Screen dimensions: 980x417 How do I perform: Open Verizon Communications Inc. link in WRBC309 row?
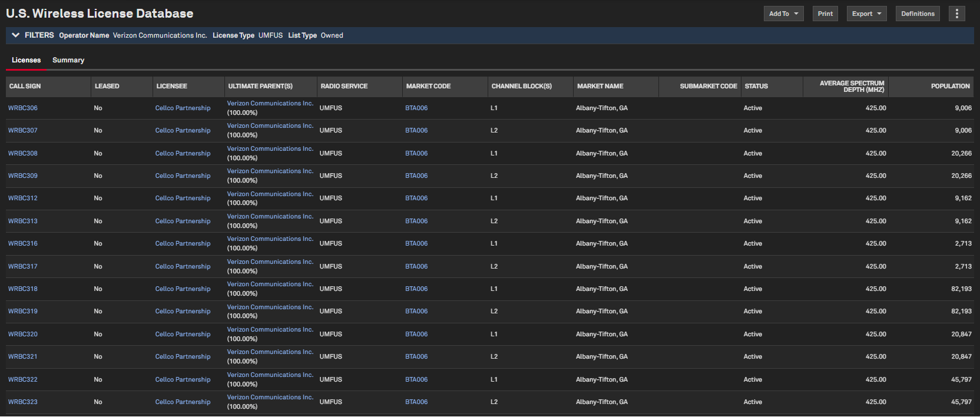tap(270, 171)
